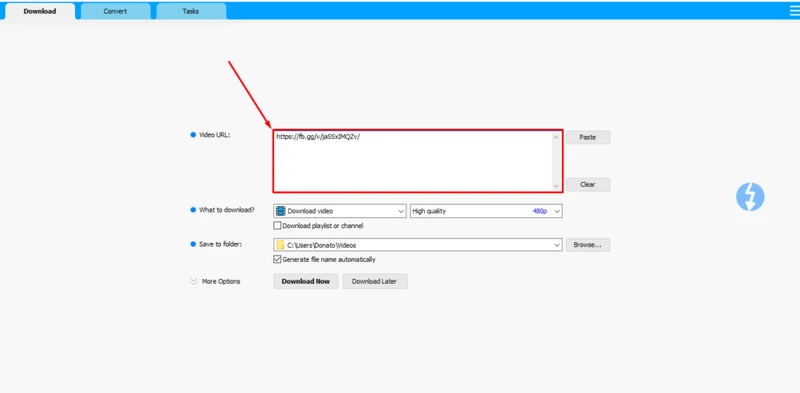Click the Download Now button
This screenshot has height=393, width=800.
306,281
